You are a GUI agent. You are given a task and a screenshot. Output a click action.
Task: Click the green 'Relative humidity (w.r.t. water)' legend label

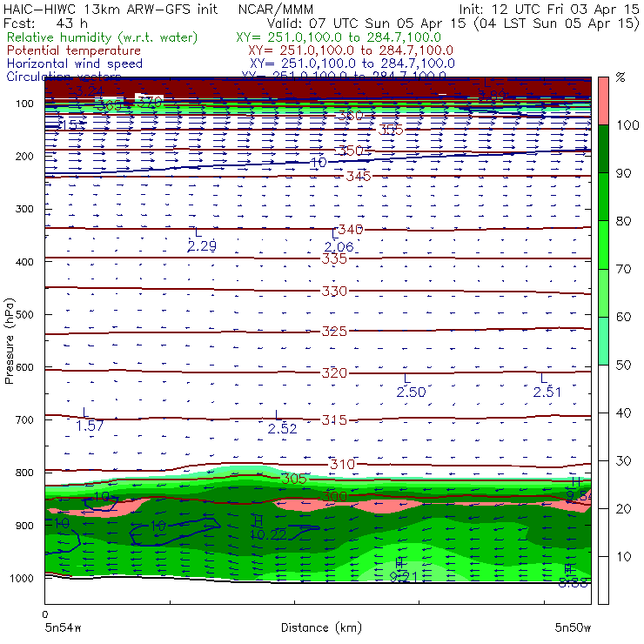pyautogui.click(x=103, y=37)
